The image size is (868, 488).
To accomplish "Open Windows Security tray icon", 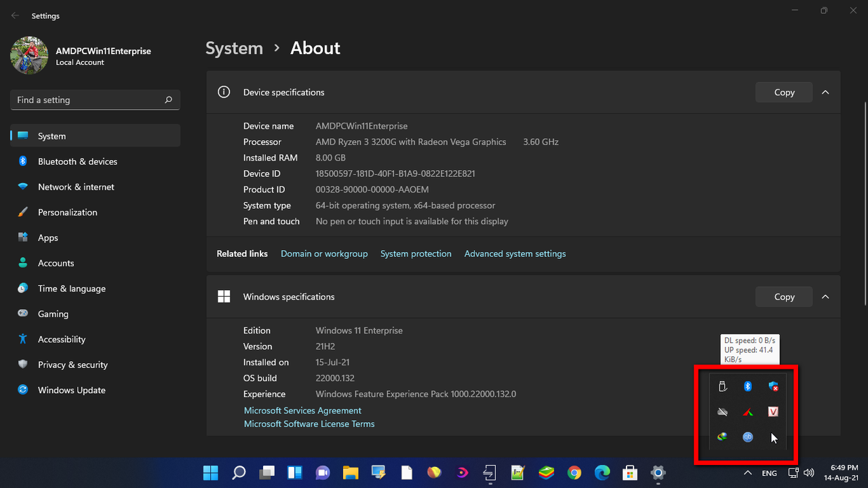I will (x=773, y=386).
